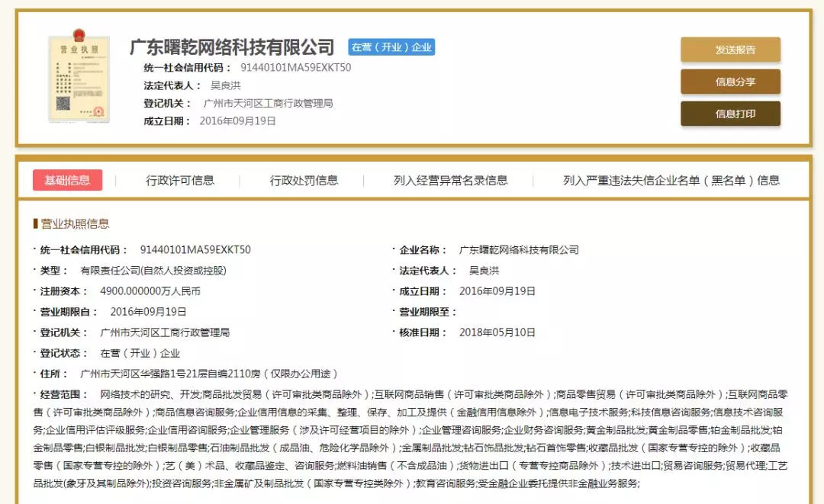Click the 在营（开业）企业 status badge

pyautogui.click(x=391, y=47)
